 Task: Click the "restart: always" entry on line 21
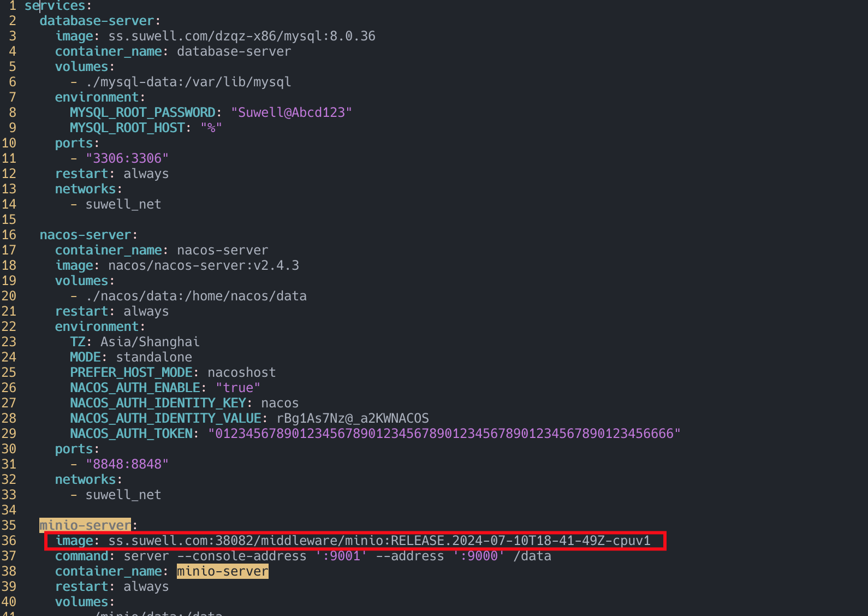click(x=112, y=311)
